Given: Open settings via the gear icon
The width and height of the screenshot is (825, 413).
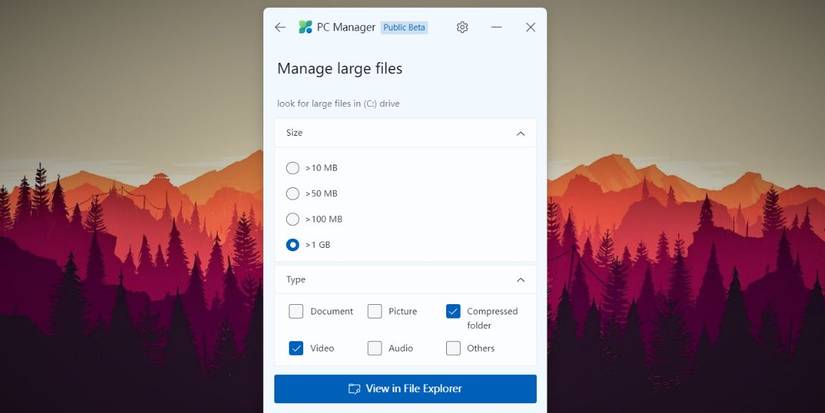Looking at the screenshot, I should click(x=462, y=27).
